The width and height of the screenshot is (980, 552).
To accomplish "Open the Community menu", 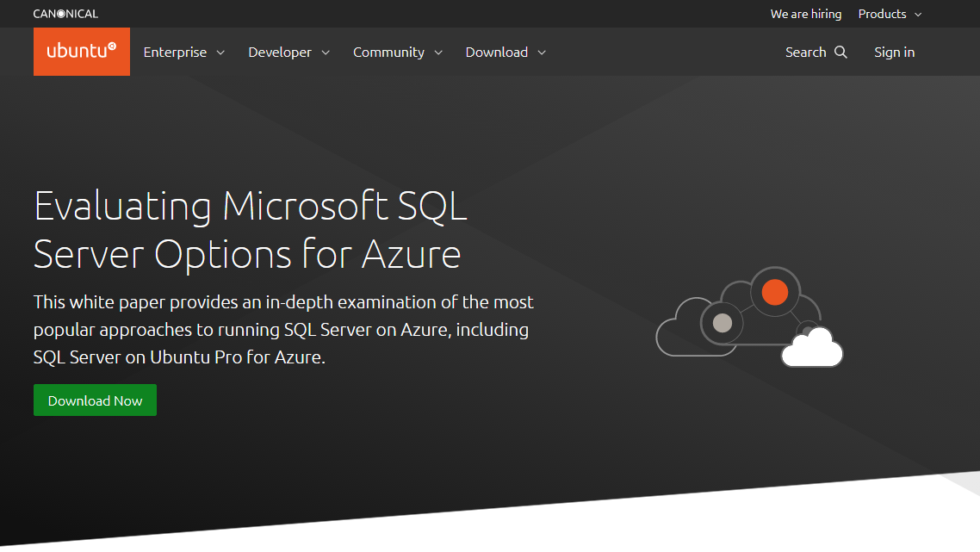I will pyautogui.click(x=398, y=53).
